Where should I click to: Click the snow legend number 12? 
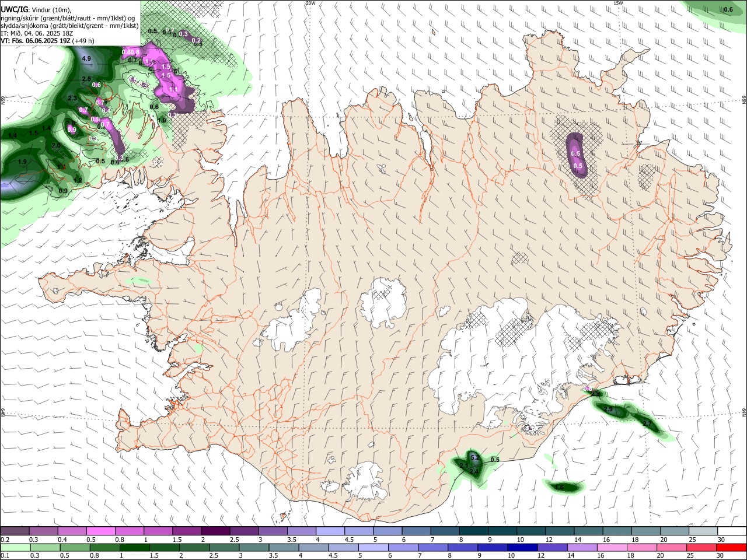(x=550, y=540)
